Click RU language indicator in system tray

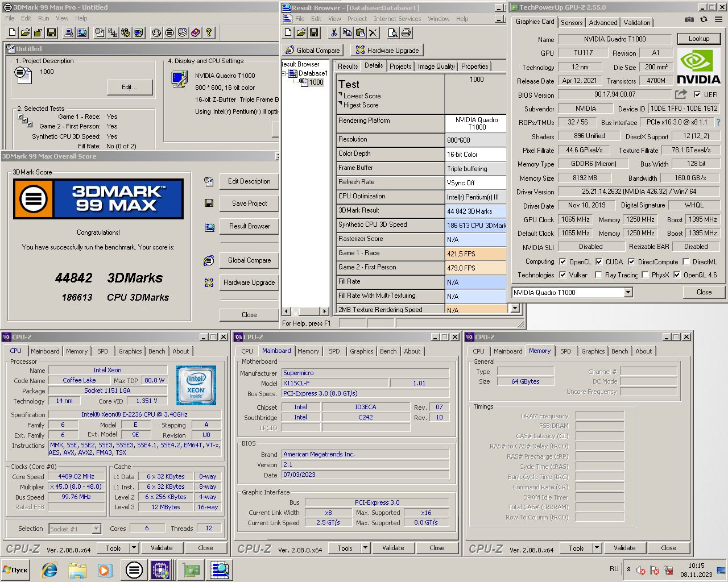point(614,568)
